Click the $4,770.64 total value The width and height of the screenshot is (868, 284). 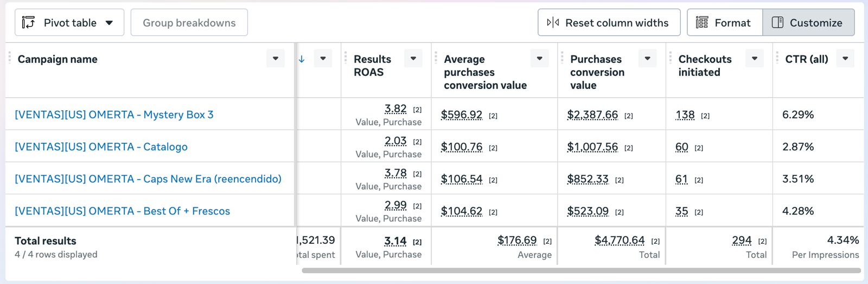620,240
